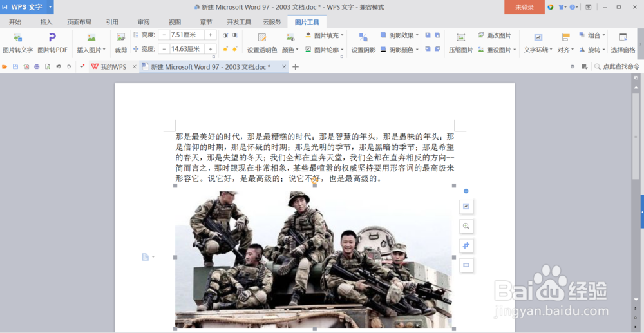Image resolution: width=644 pixels, height=333 pixels.
Task: Click the upper-right contrast adjust icon
Action: pos(235,35)
